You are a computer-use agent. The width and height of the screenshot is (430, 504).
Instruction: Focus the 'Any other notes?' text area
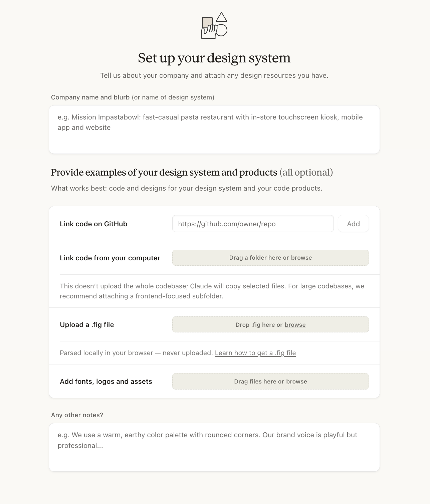click(x=214, y=447)
